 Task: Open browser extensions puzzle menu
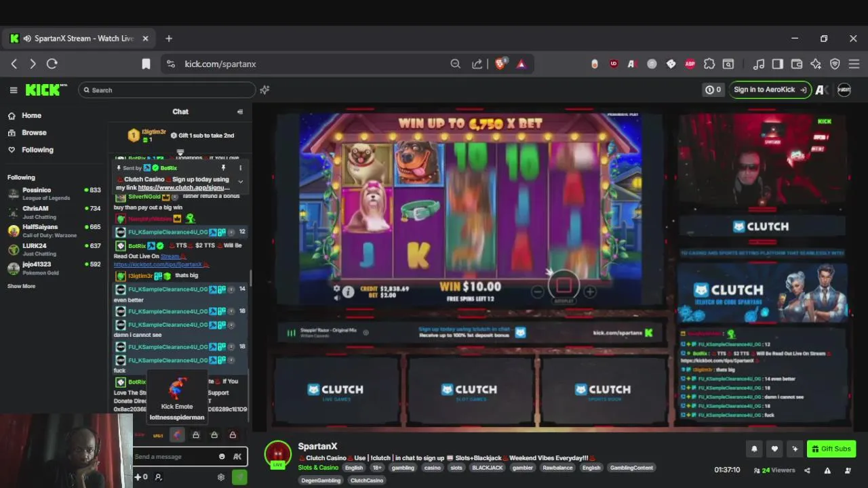[x=709, y=64]
